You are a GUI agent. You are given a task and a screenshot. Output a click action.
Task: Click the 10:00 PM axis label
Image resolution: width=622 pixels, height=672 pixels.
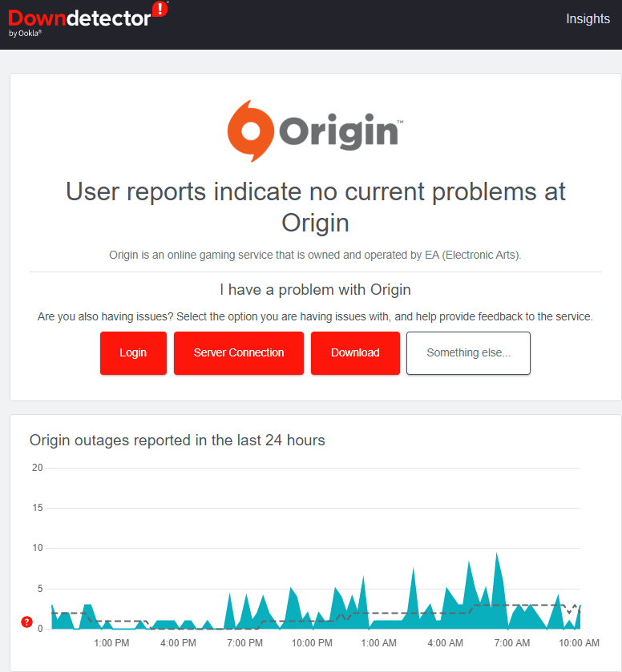[312, 643]
